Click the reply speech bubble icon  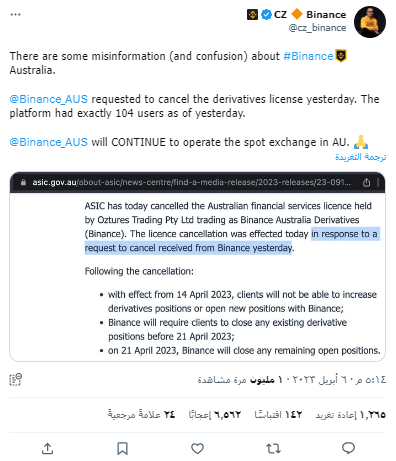click(x=348, y=448)
